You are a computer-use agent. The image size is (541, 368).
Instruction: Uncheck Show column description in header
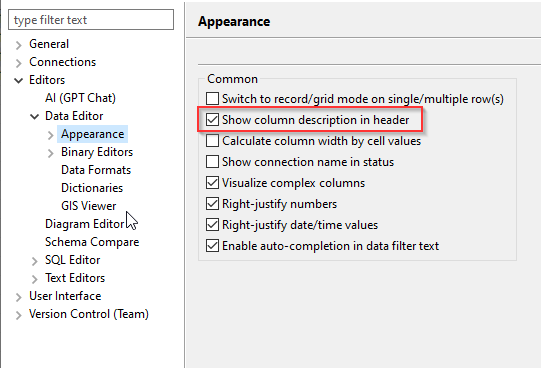(212, 120)
